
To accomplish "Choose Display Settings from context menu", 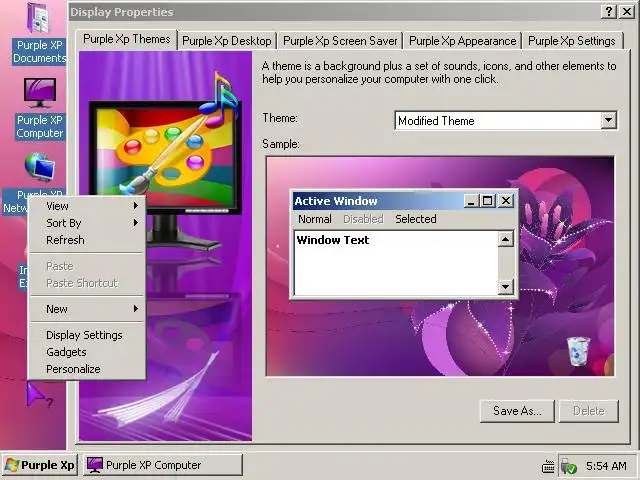I will pyautogui.click(x=87, y=335).
